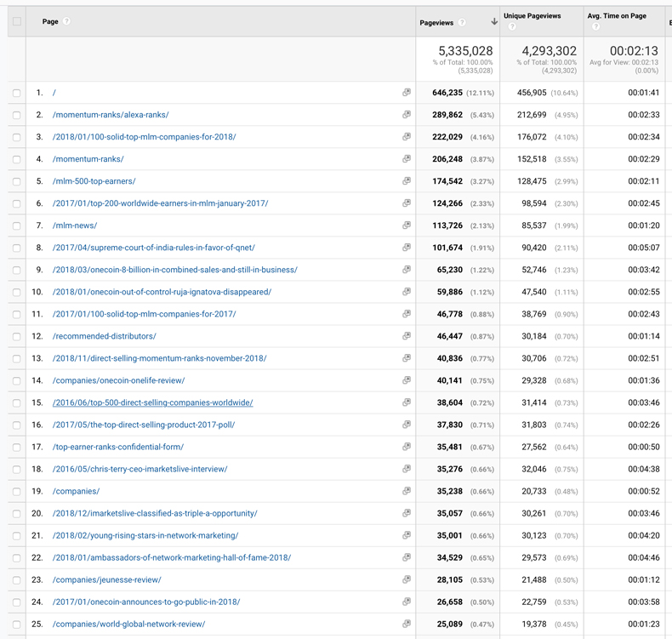
Task: Open the supreme-court-of-india-rules-in-favor-of-qnet link
Action: 154,248
